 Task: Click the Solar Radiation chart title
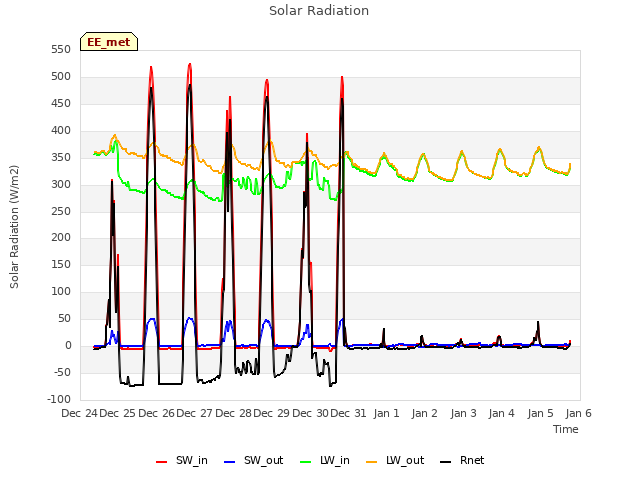pyautogui.click(x=319, y=11)
